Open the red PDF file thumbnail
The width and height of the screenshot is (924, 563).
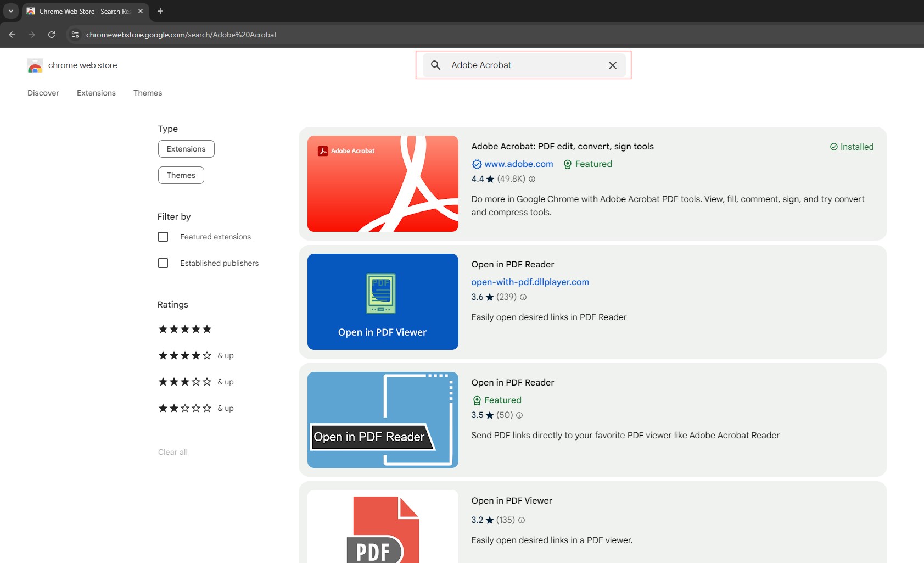coord(383,526)
